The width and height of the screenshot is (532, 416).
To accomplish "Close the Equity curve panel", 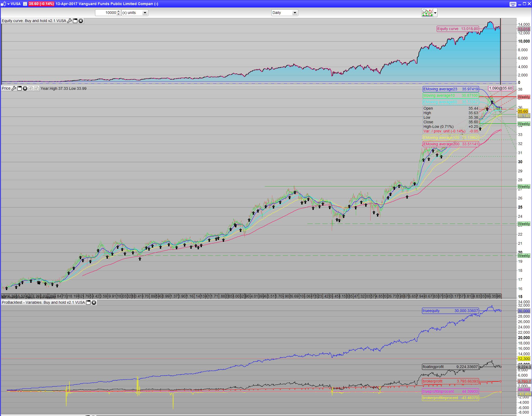I will 81,21.
